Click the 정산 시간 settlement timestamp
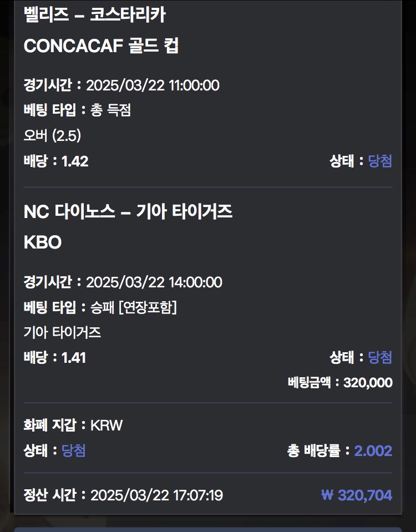This screenshot has height=532, width=416. (156, 495)
